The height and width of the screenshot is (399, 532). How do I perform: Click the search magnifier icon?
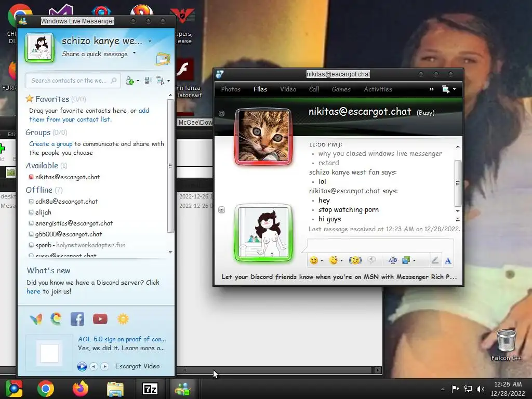tap(114, 81)
